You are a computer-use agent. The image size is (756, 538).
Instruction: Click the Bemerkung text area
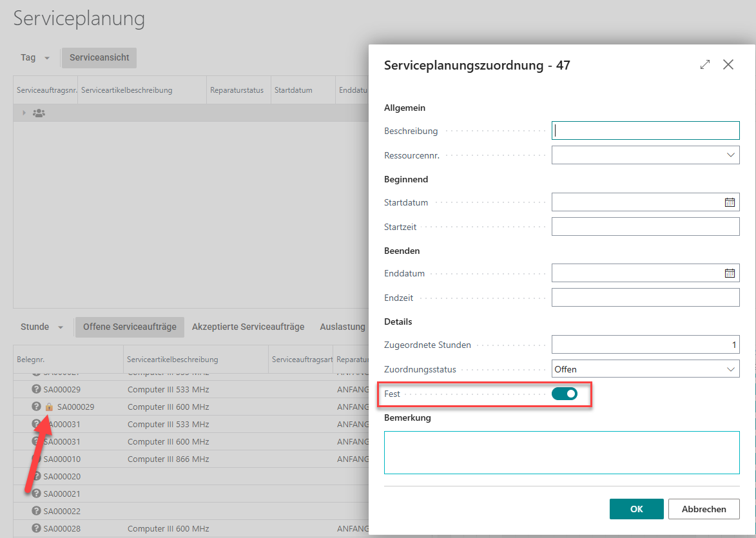(562, 453)
